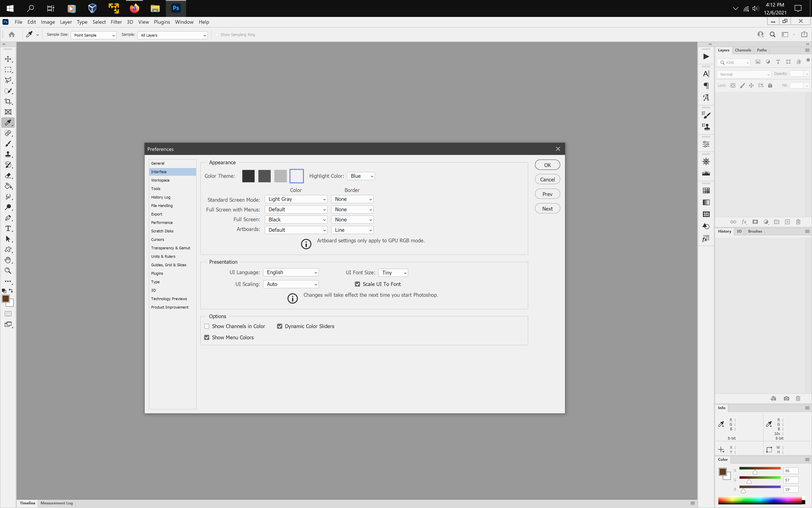Click the R slider in Color panel
The image size is (812, 508).
click(760, 469)
